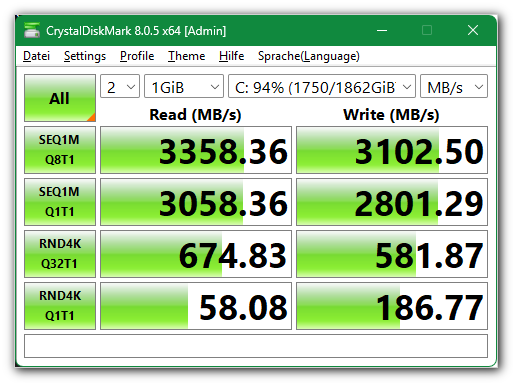513x383 pixels.
Task: Click the 3058.36 read result
Action: [x=196, y=202]
